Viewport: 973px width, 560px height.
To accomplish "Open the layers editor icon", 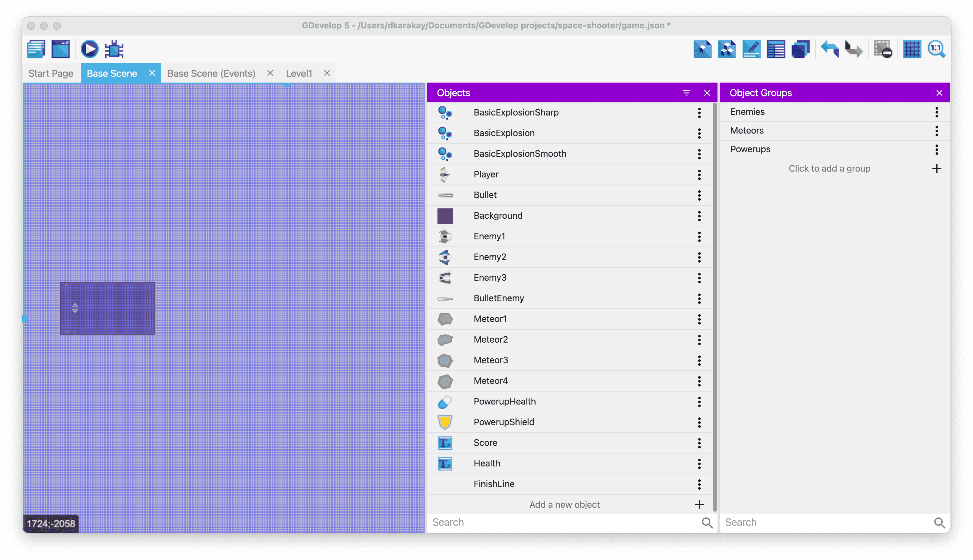I will (x=800, y=49).
